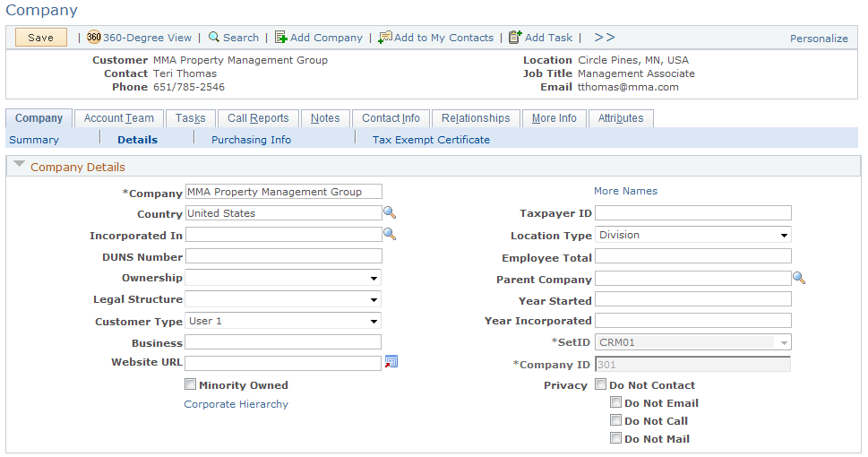
Task: Click the 360-Degree View icon
Action: point(93,37)
